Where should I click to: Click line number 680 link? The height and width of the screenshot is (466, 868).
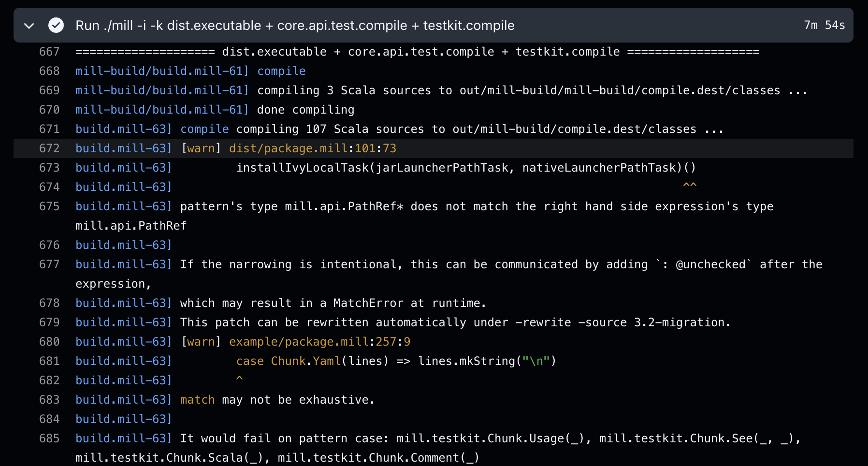pyautogui.click(x=49, y=342)
